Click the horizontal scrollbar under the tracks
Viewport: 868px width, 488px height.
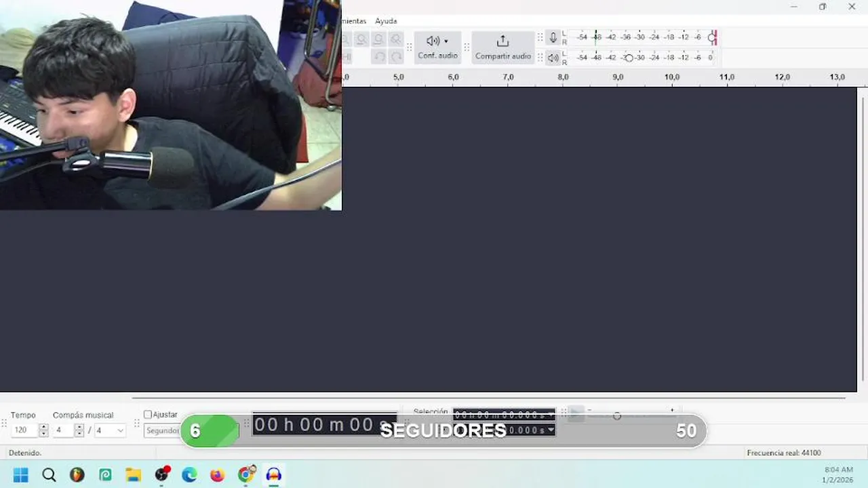tap(488, 398)
